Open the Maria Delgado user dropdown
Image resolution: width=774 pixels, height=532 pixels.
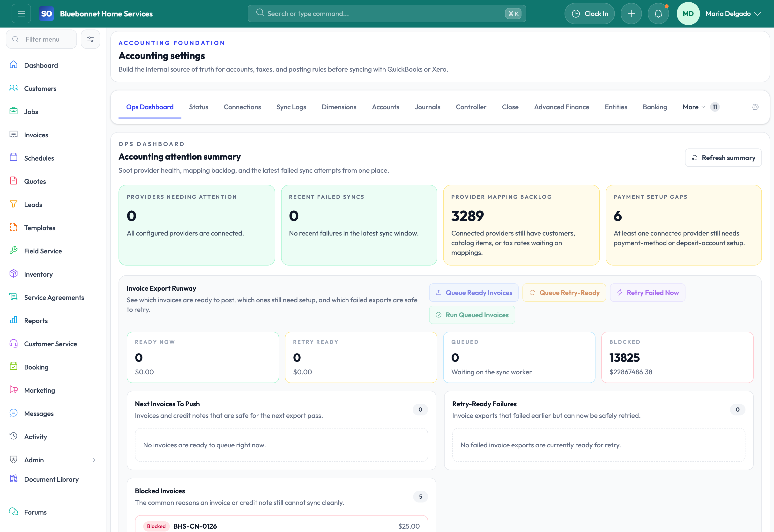(x=733, y=14)
